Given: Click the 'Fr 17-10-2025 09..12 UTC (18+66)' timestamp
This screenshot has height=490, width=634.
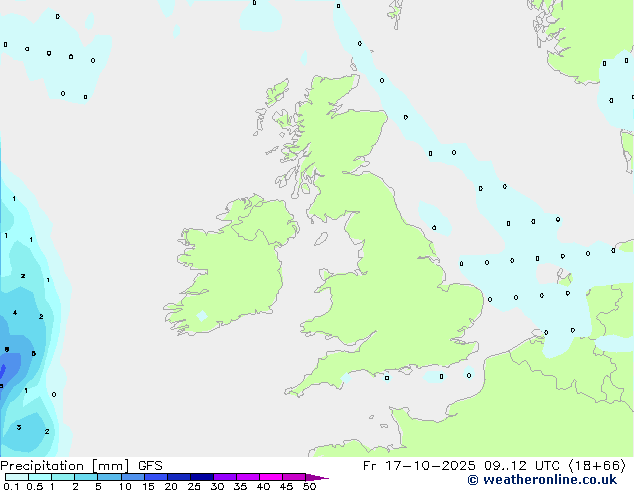Looking at the screenshot, I should pyautogui.click(x=494, y=466).
